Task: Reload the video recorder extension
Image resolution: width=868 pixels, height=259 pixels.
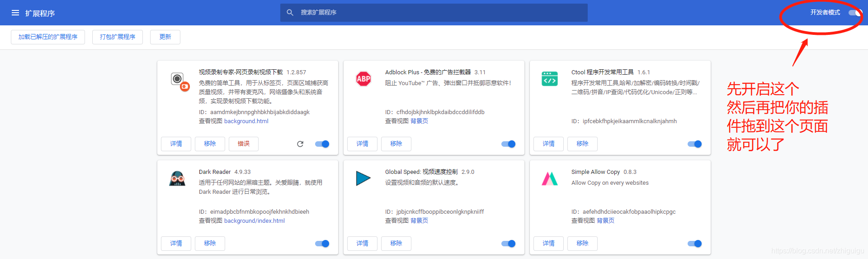Action: tap(300, 144)
